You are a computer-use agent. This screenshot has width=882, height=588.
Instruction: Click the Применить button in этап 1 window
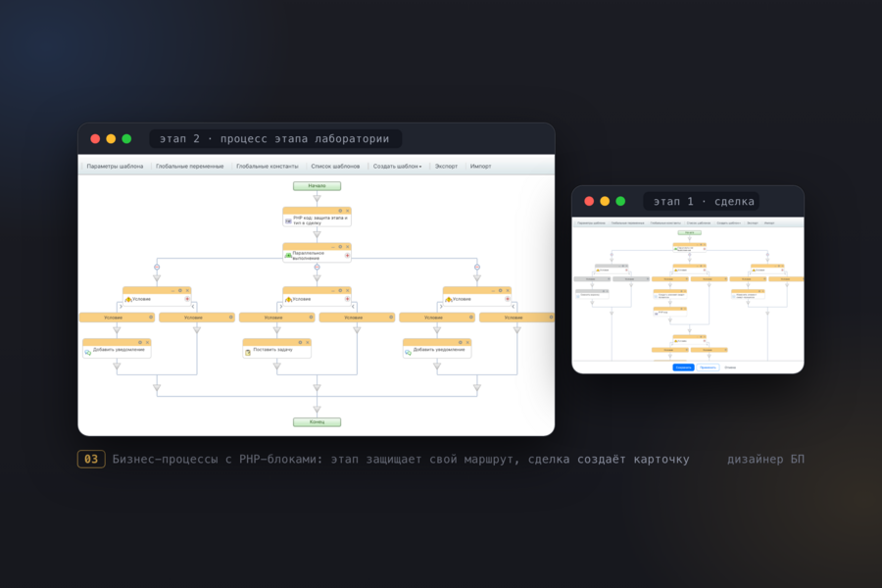click(x=708, y=367)
